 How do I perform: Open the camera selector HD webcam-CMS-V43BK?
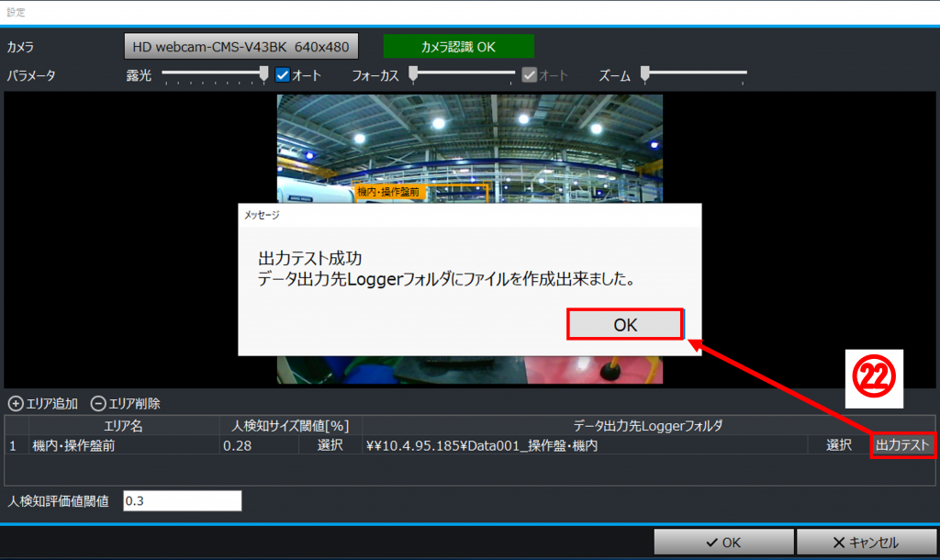click(x=241, y=46)
